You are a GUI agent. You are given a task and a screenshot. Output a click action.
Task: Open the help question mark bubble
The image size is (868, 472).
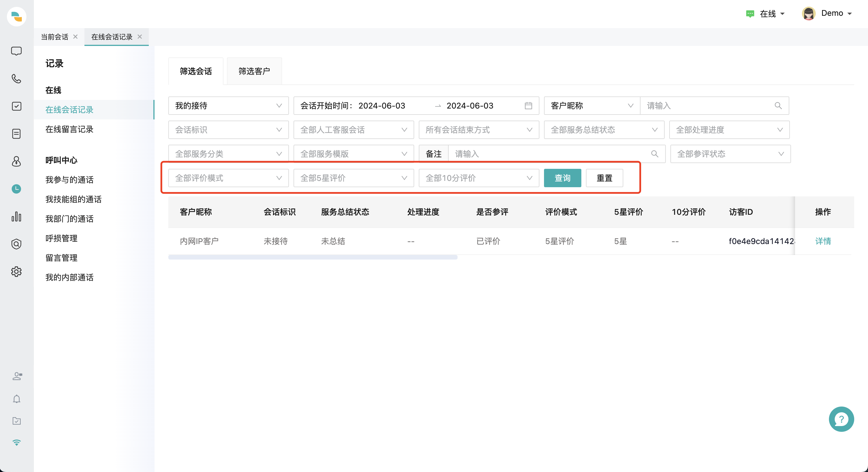coord(841,419)
